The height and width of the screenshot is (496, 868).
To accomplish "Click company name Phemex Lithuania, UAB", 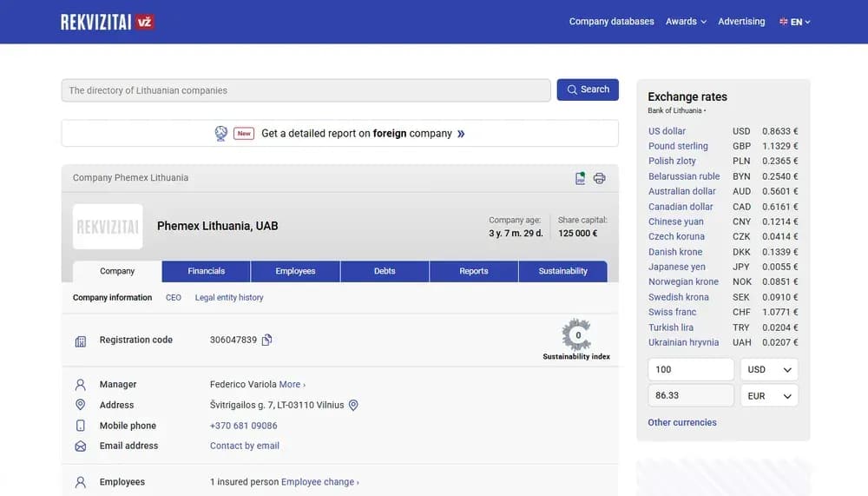I will point(218,226).
